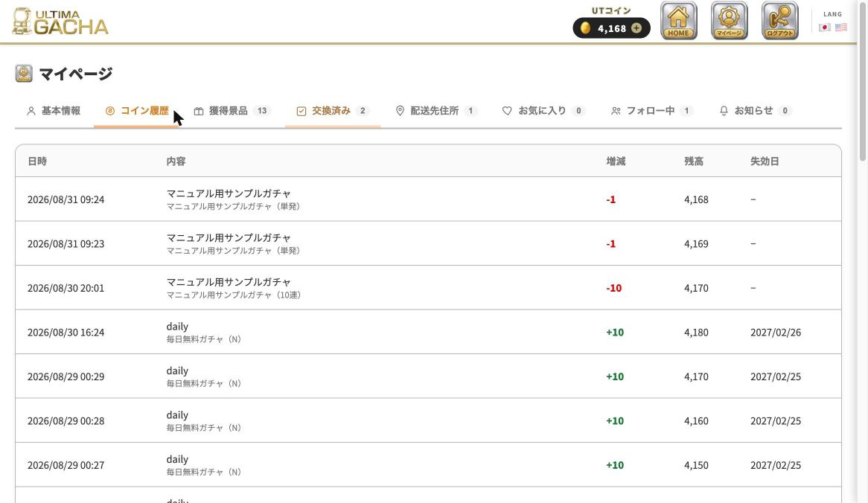
Task: Click マニュアル用サンプルガチャ（10連）subtitle
Action: (234, 295)
